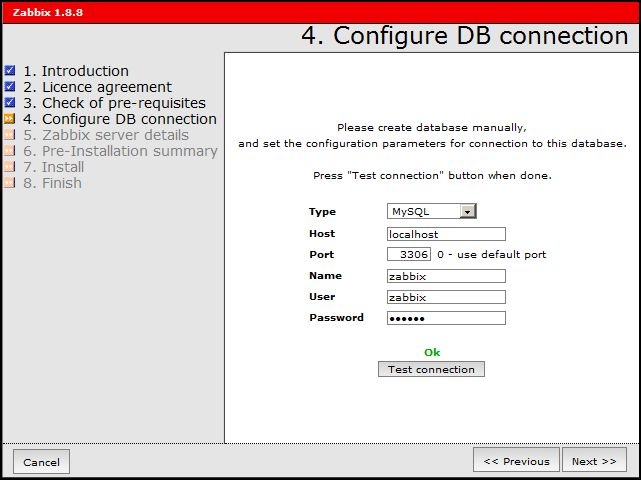This screenshot has width=641, height=480.
Task: Click the checkmark icon beside Introduction
Action: coord(10,71)
